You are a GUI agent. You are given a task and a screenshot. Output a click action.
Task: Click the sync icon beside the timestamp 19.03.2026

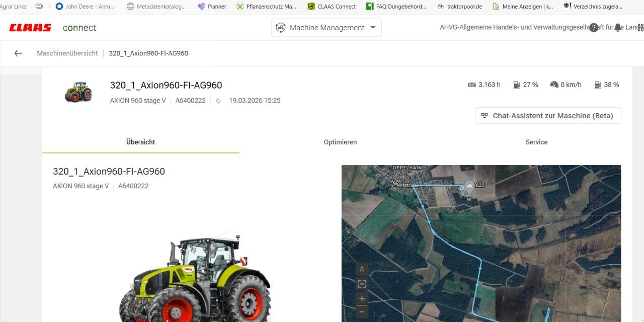pos(218,101)
